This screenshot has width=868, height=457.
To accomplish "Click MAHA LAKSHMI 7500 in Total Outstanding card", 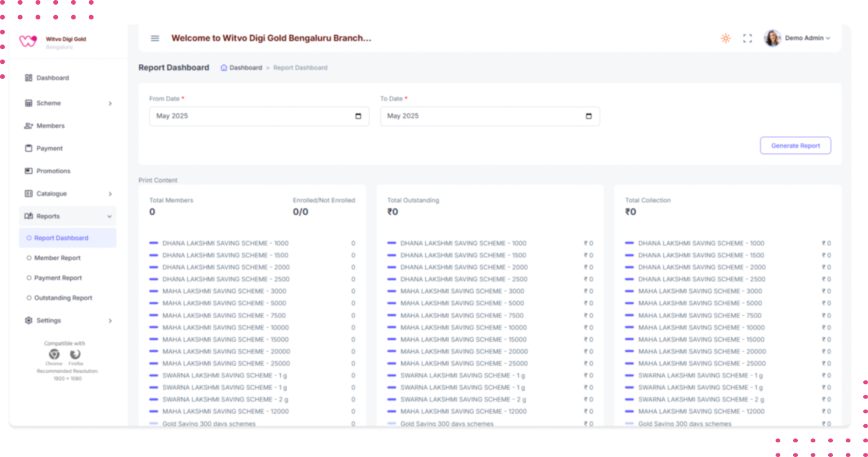I will [x=462, y=315].
